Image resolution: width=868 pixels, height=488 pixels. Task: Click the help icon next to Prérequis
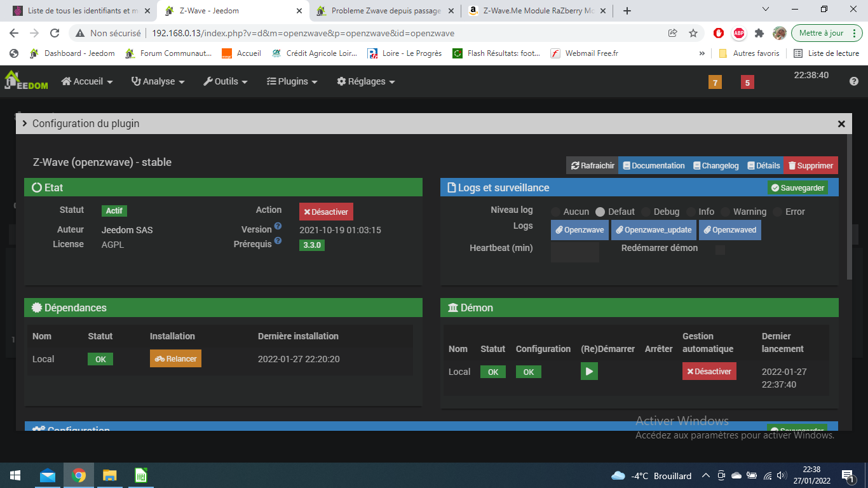point(278,241)
